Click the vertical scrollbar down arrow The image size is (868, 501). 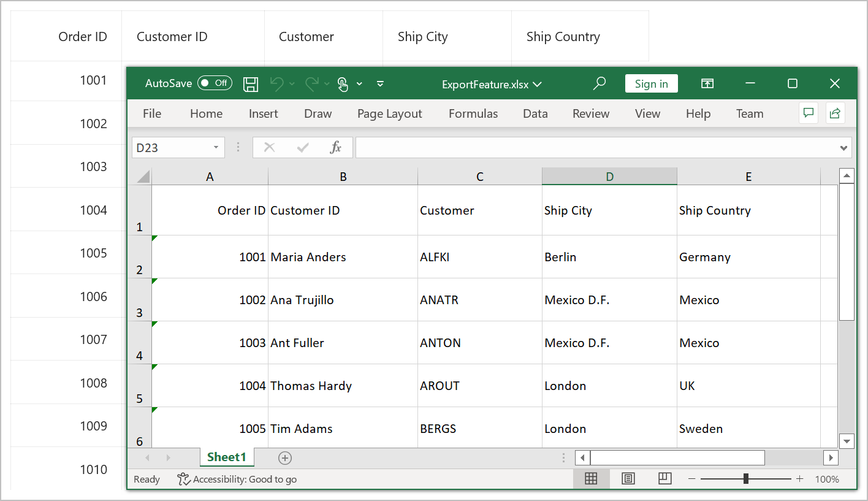pos(847,440)
